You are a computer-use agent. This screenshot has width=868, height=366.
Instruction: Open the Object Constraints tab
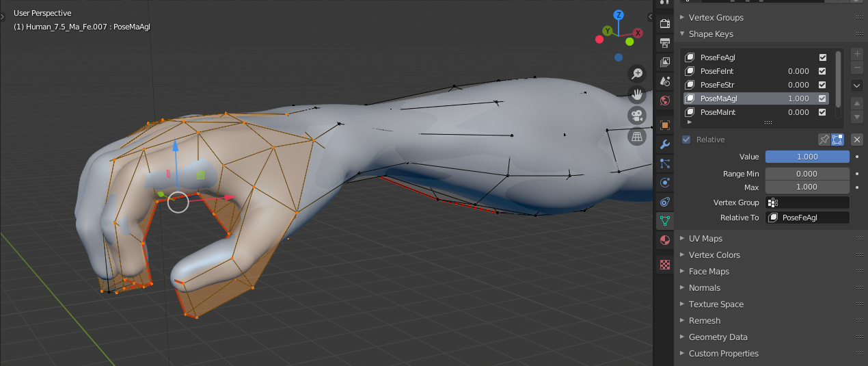(x=664, y=202)
